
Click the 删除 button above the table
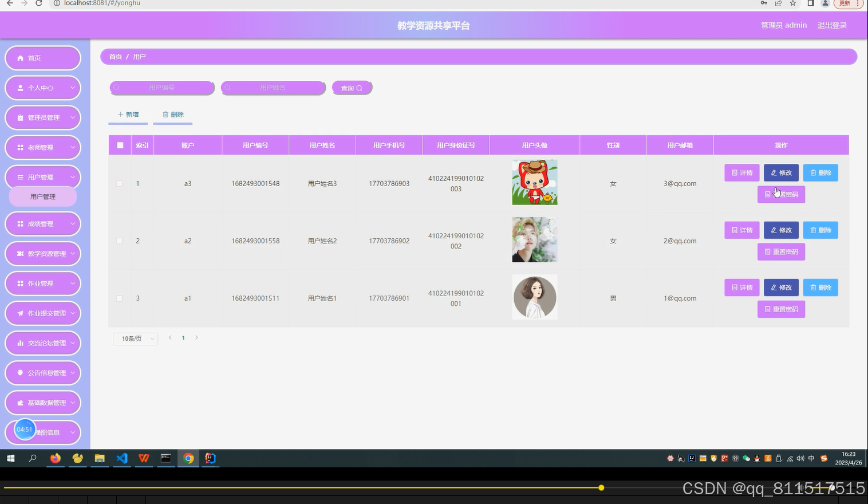173,115
